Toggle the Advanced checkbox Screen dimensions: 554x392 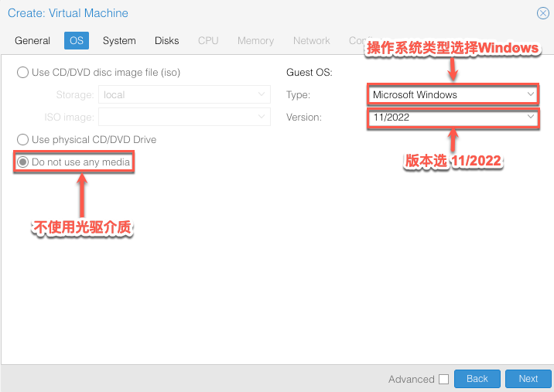coord(444,380)
